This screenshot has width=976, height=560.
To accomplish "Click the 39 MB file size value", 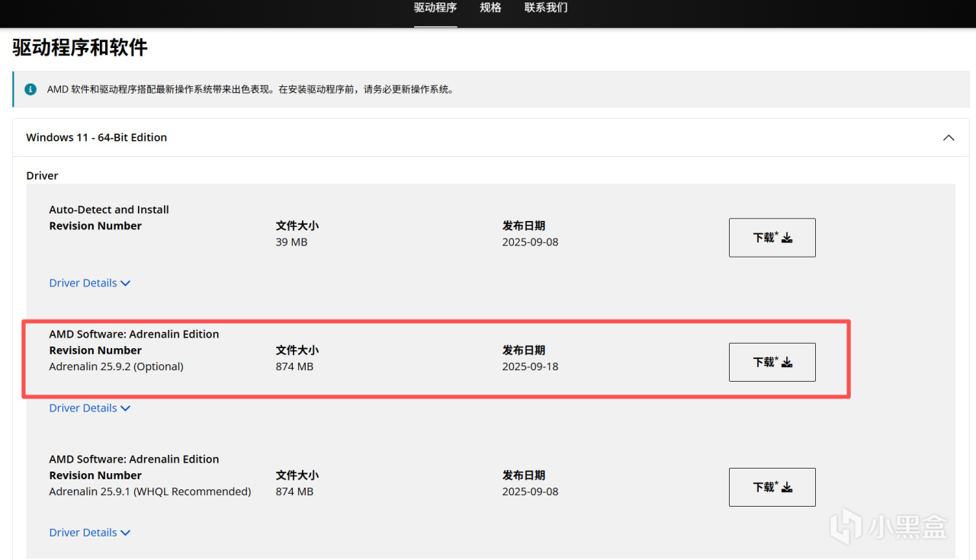I will 291,242.
